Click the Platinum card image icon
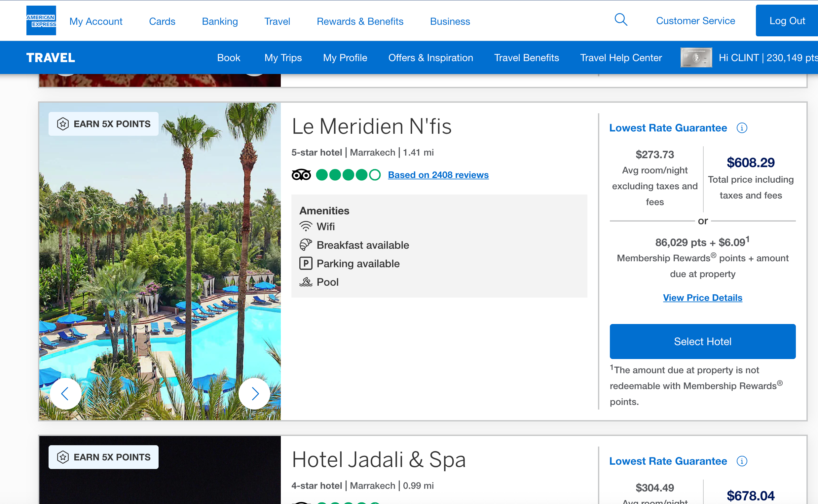The width and height of the screenshot is (818, 504). 696,58
